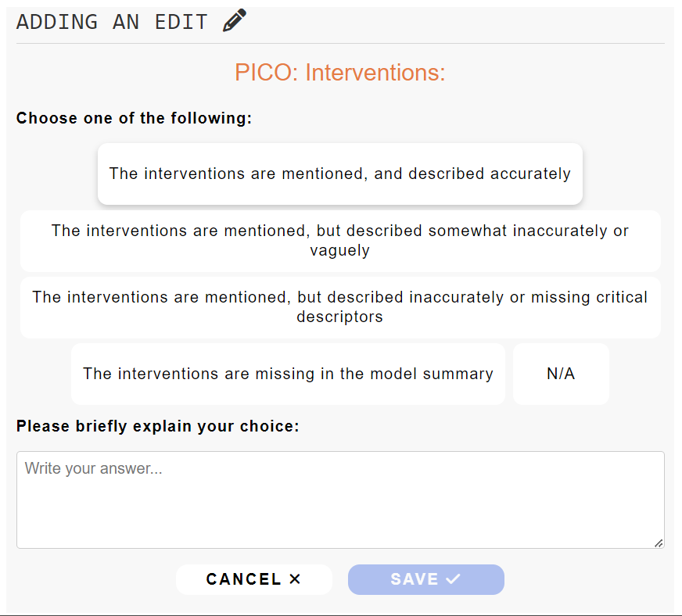Pick 'inaccurately or missing critical descriptors' option
This screenshot has width=682, height=616.
point(339,307)
